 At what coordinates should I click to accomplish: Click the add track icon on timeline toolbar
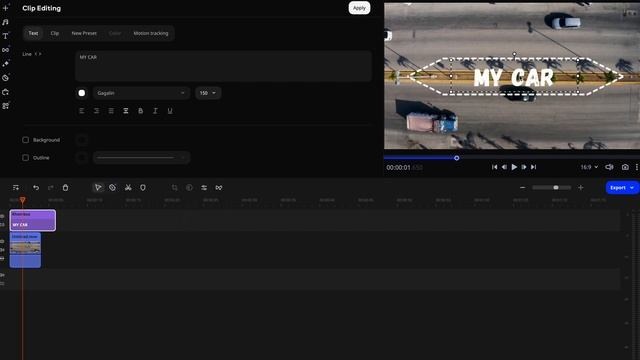tap(16, 187)
